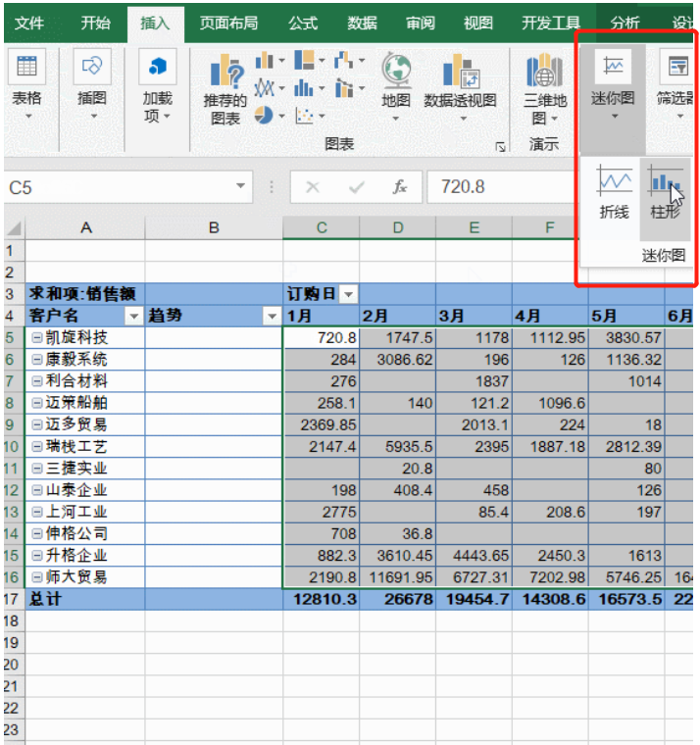This screenshot has height=745, width=700.
Task: Click the insert function fx button
Action: click(x=400, y=187)
